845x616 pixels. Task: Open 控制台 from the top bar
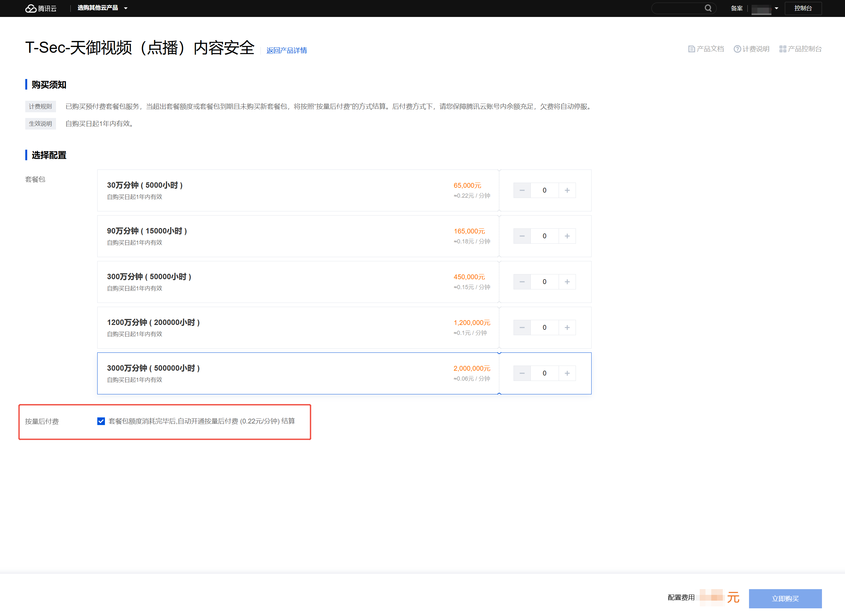(x=803, y=8)
